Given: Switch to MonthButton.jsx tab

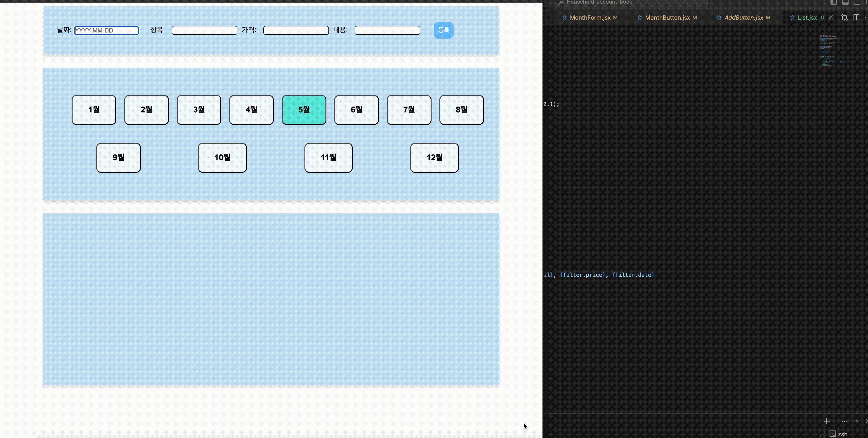Looking at the screenshot, I should 667,18.
